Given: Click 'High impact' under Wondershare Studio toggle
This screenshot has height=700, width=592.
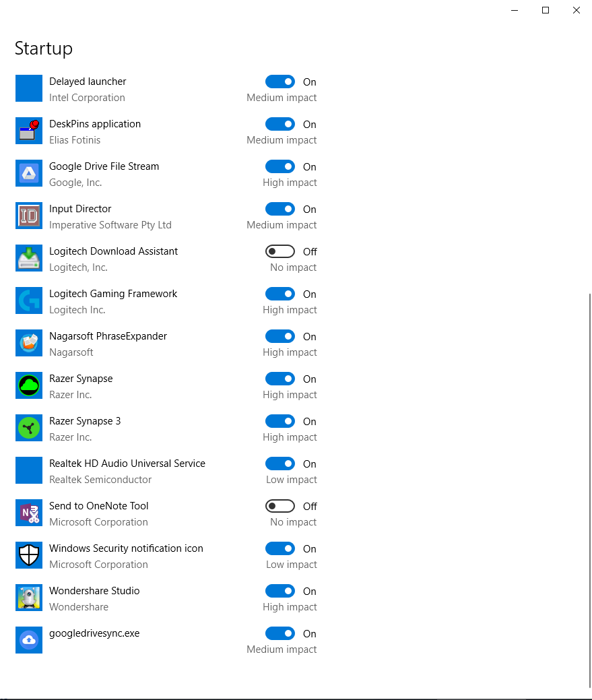Looking at the screenshot, I should coord(290,607).
